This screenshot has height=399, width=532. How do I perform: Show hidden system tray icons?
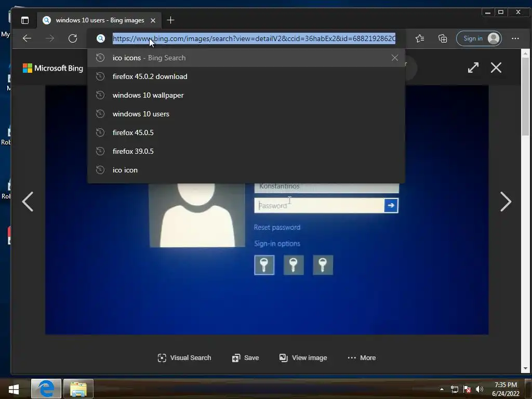(442, 389)
